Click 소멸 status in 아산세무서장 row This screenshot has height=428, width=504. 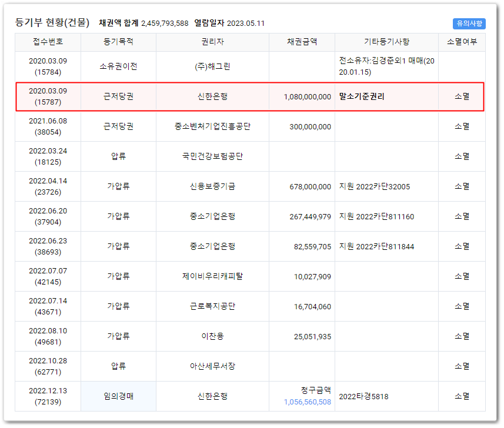[x=462, y=366]
